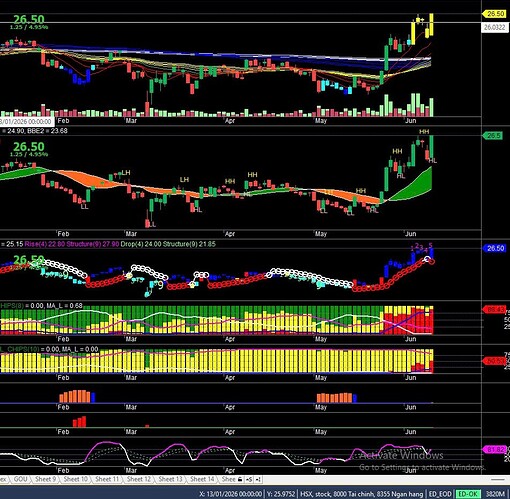Select the Sheet 10 tab
Screen dimensions: 510x499
tap(76, 479)
